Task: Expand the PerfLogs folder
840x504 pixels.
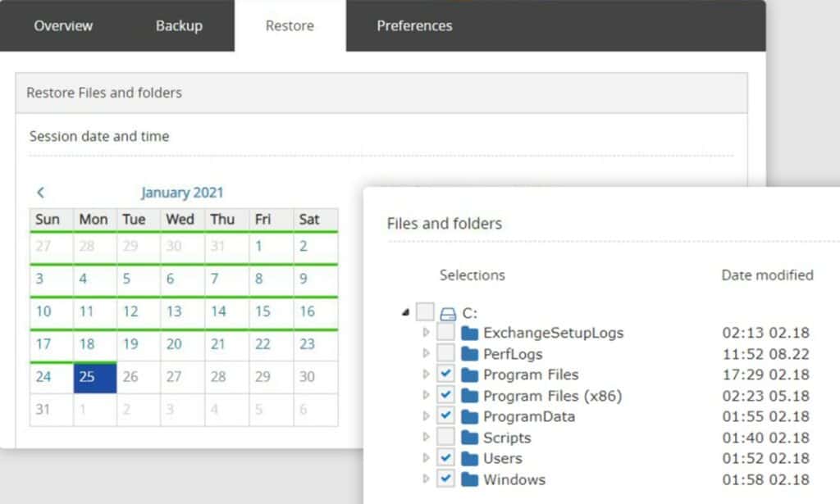Action: coord(427,353)
